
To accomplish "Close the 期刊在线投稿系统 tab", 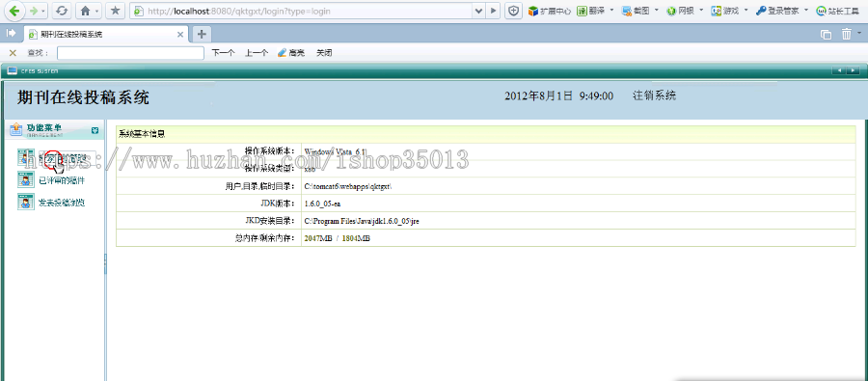I will pos(180,35).
